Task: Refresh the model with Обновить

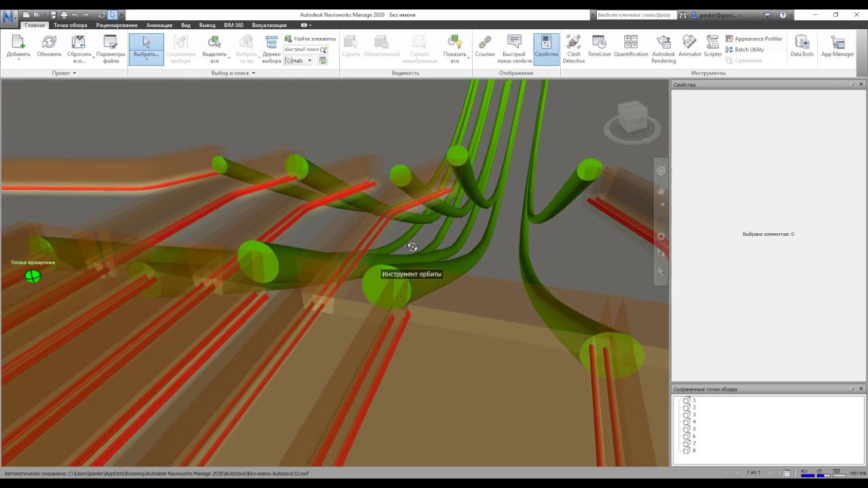Action: point(49,47)
